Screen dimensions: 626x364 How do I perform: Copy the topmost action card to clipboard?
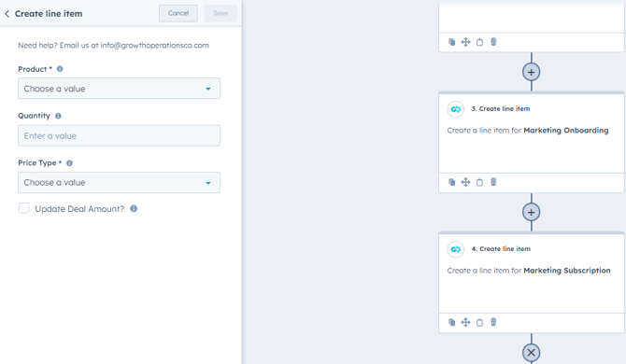click(479, 42)
